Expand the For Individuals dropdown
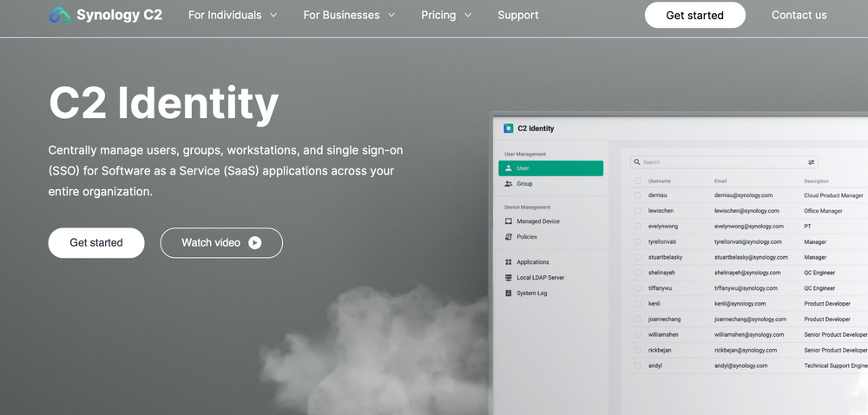 tap(233, 15)
